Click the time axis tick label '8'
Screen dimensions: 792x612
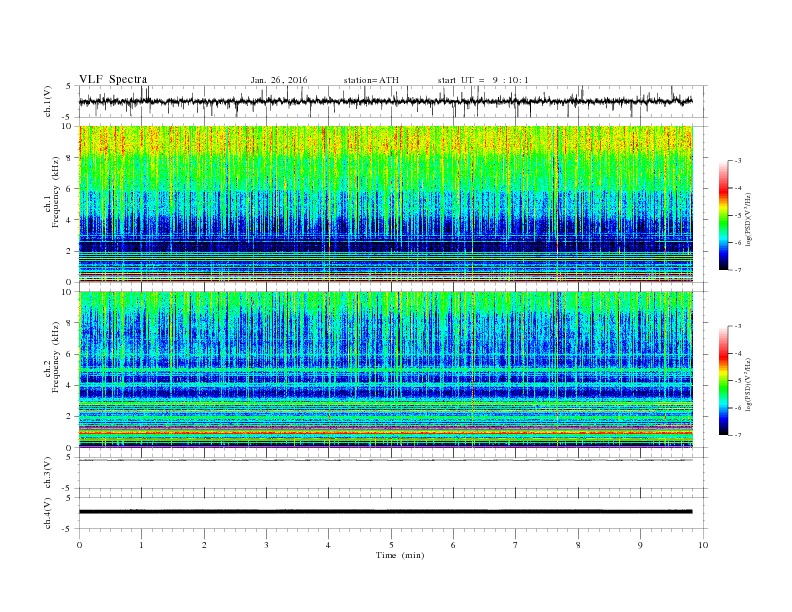(x=578, y=545)
